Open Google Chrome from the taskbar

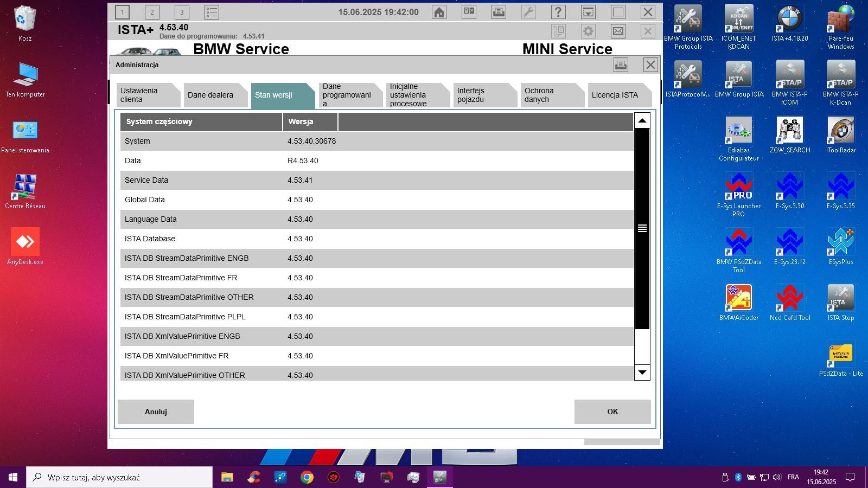307,477
